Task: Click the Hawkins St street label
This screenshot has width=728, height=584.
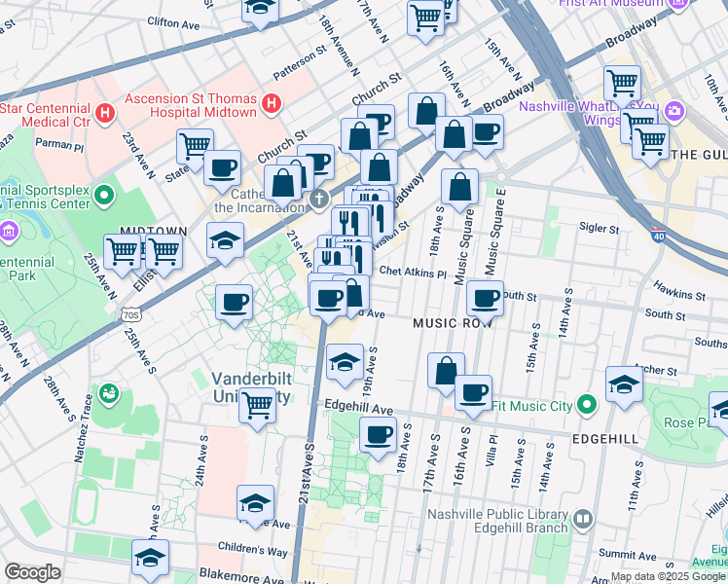Action: pos(679,291)
